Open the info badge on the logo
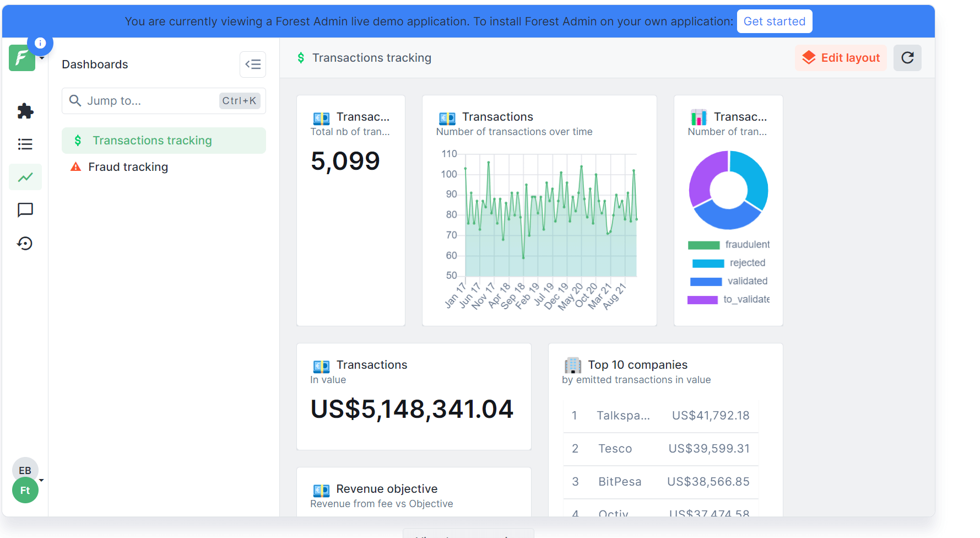980x538 pixels. (x=40, y=43)
